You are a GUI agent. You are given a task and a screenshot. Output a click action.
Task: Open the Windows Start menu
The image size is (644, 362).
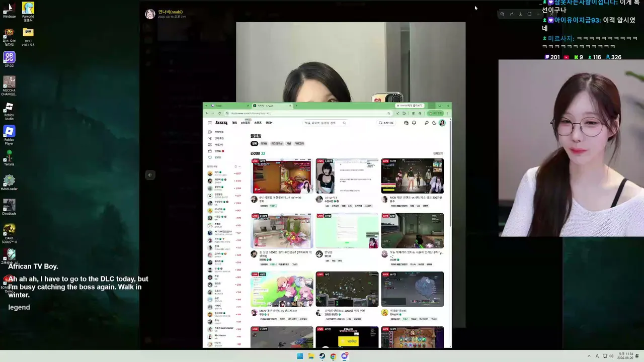pyautogui.click(x=300, y=356)
